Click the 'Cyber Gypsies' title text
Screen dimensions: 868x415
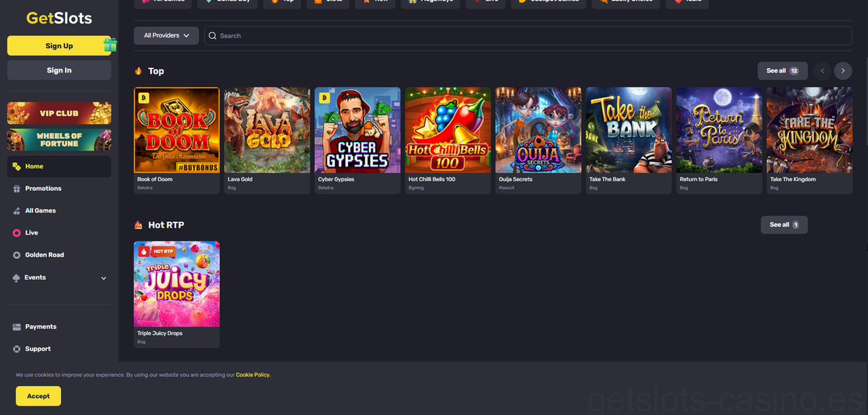click(x=336, y=180)
